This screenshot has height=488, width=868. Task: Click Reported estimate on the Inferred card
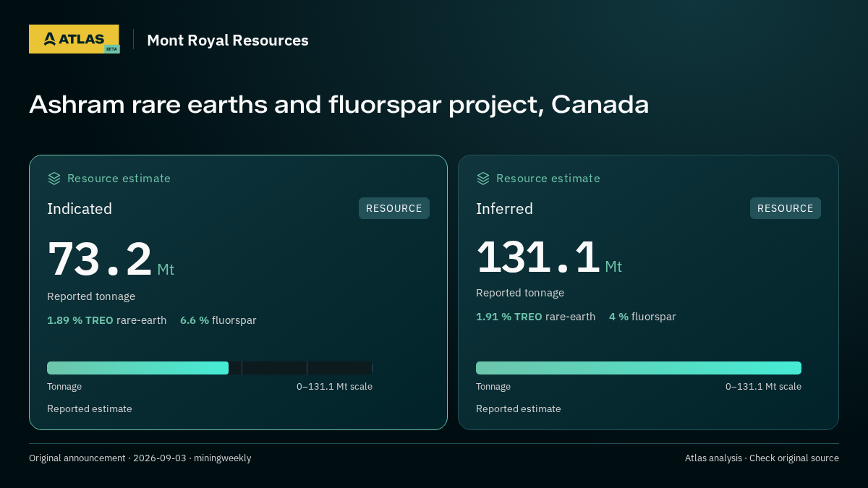519,409
